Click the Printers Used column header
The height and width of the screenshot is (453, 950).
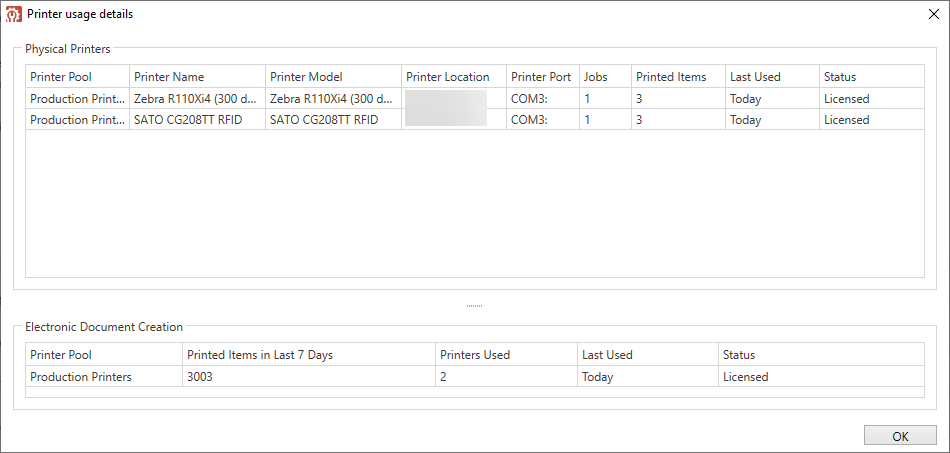point(507,355)
